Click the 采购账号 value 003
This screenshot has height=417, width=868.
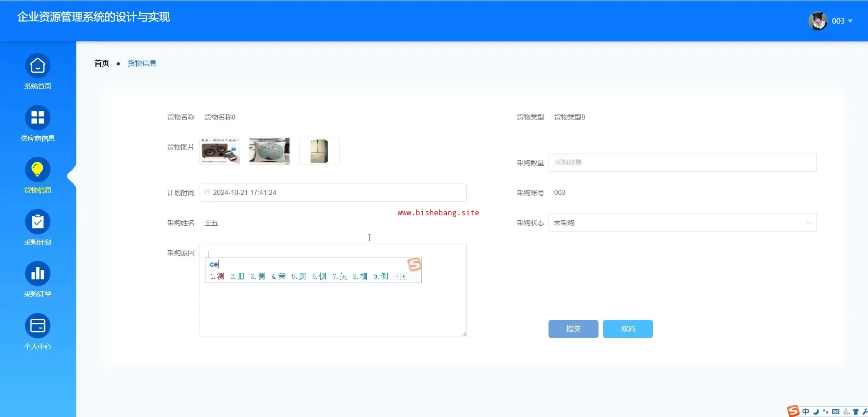coord(559,193)
